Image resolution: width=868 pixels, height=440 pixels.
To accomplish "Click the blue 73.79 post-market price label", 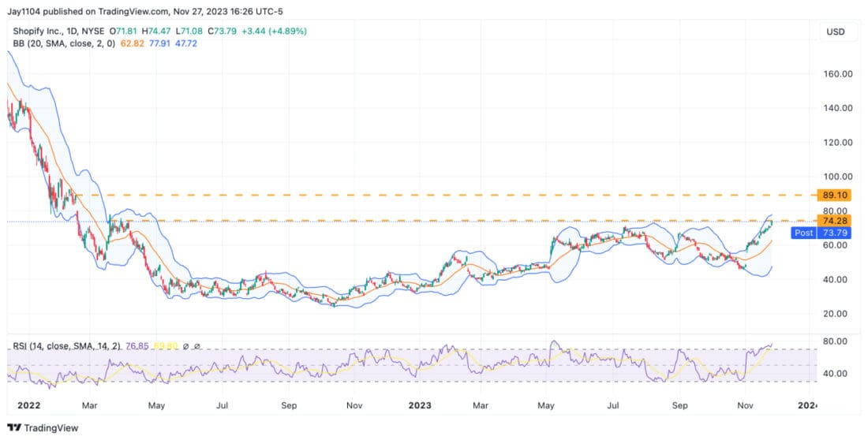I will (x=834, y=233).
